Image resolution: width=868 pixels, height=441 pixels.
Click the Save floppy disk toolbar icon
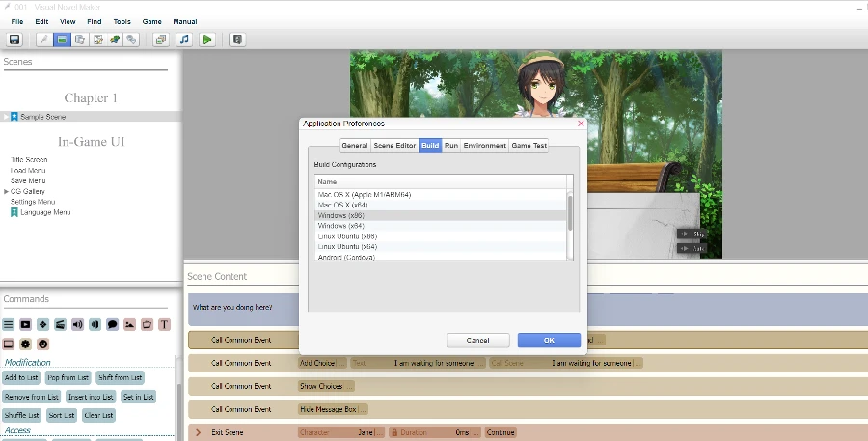pos(14,40)
